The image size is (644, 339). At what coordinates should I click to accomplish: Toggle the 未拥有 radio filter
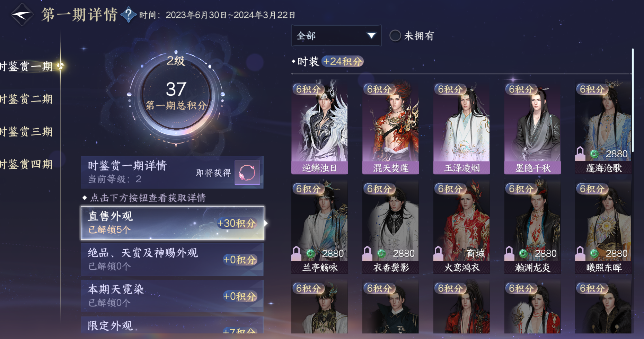coord(395,35)
